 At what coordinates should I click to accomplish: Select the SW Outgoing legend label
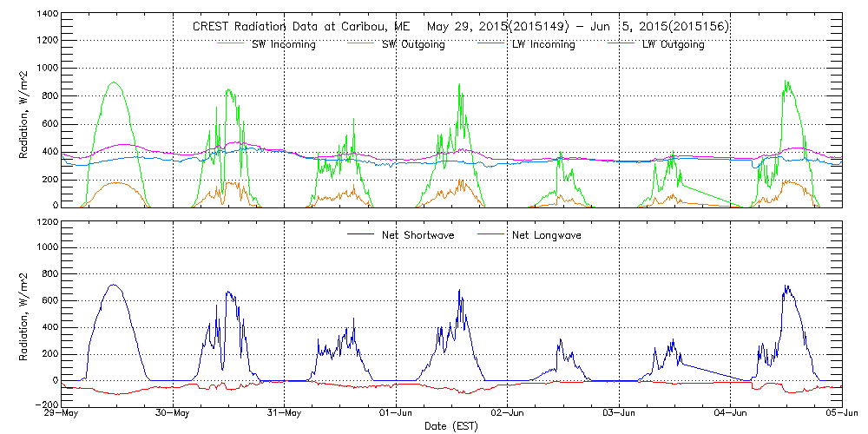pos(413,44)
